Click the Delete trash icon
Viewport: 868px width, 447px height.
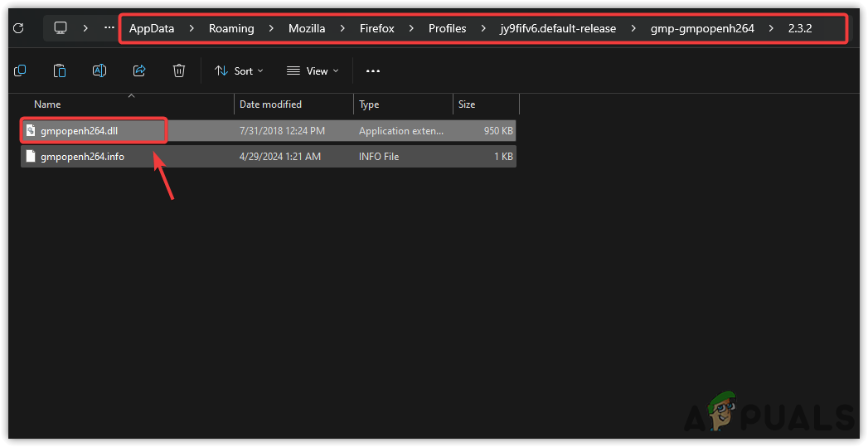pyautogui.click(x=179, y=70)
